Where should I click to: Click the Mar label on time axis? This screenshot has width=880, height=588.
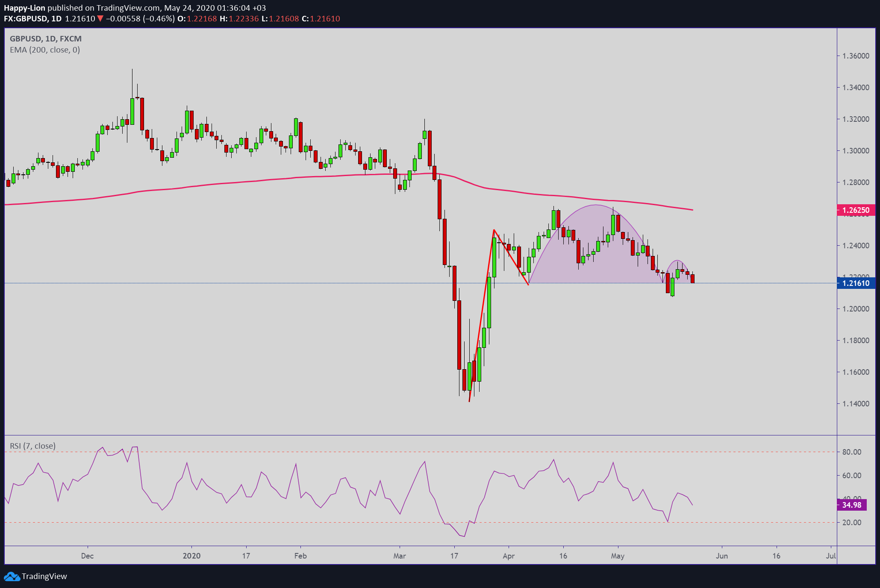click(x=400, y=556)
